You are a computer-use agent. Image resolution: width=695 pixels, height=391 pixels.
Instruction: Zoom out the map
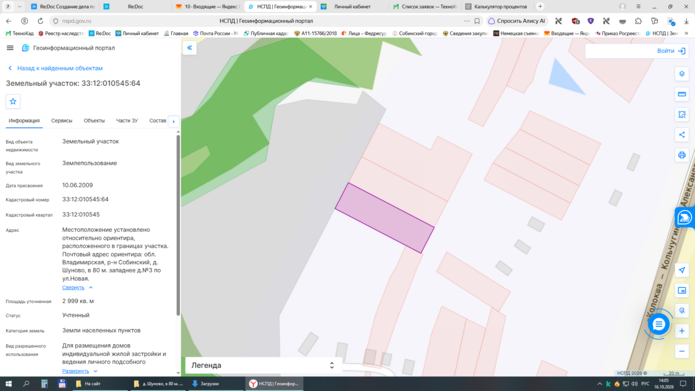pos(682,352)
